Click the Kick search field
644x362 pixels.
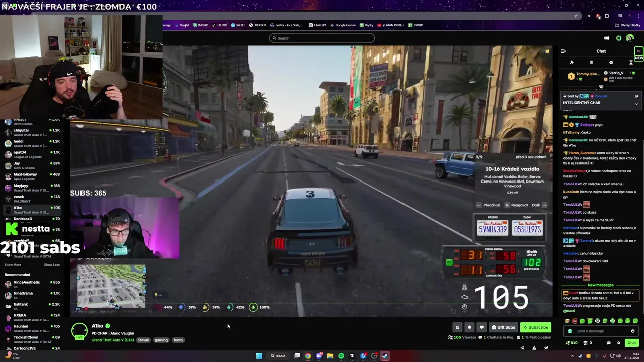point(322,38)
